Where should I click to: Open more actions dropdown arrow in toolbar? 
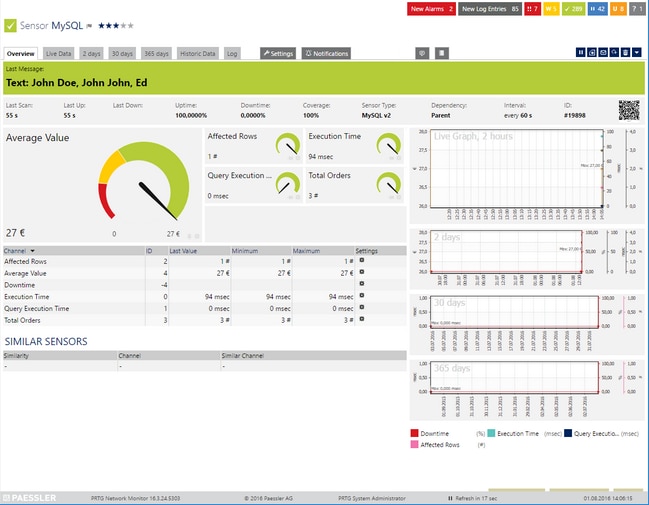(637, 52)
